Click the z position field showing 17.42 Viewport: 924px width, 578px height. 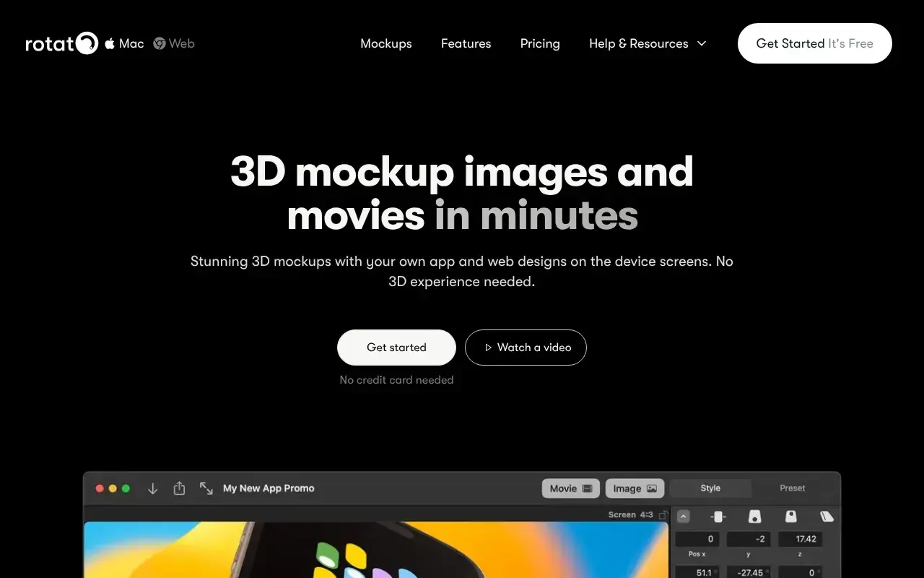pos(800,539)
